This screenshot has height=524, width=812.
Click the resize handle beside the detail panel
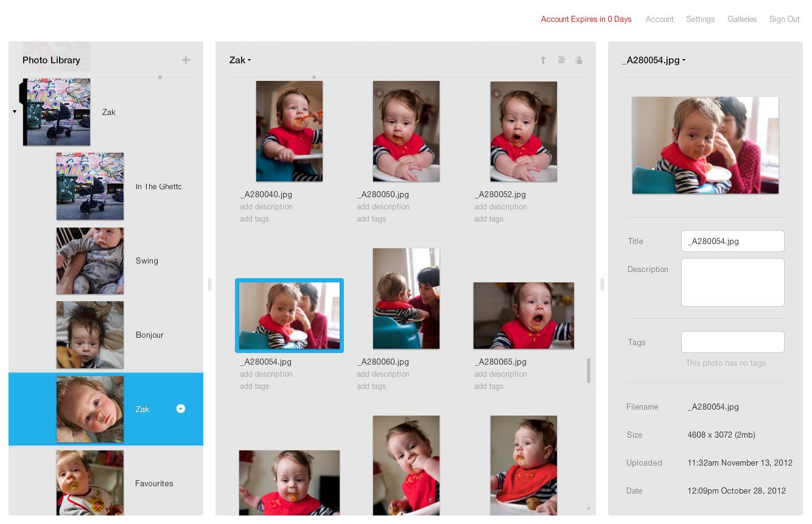point(601,284)
